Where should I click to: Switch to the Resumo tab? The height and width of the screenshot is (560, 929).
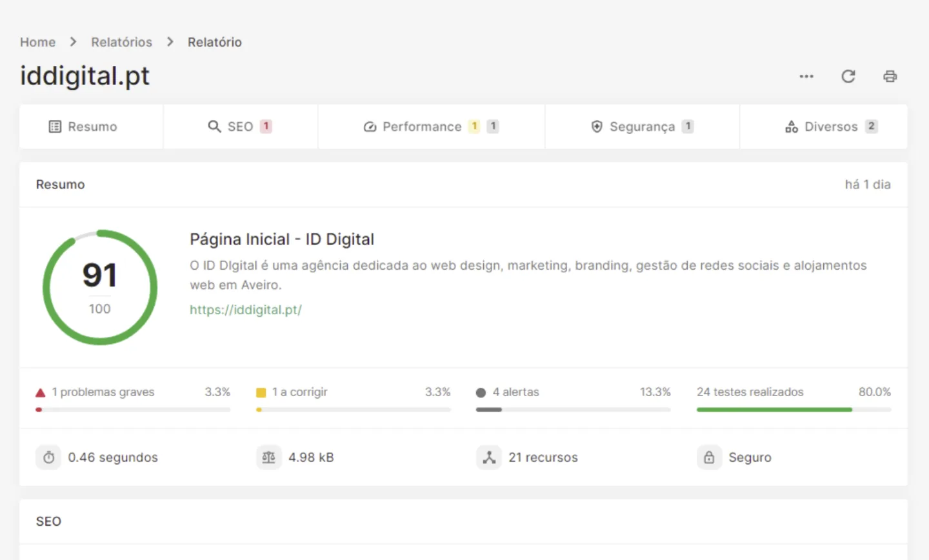pos(92,126)
